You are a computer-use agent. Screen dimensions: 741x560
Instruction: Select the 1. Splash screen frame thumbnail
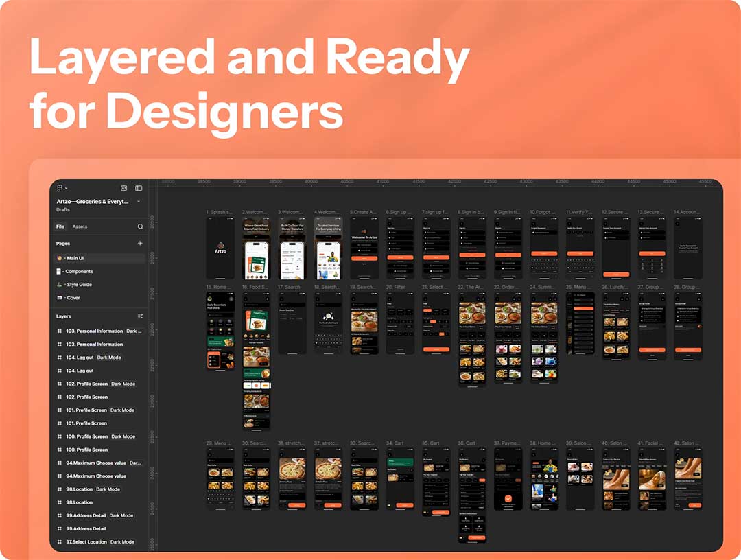220,248
